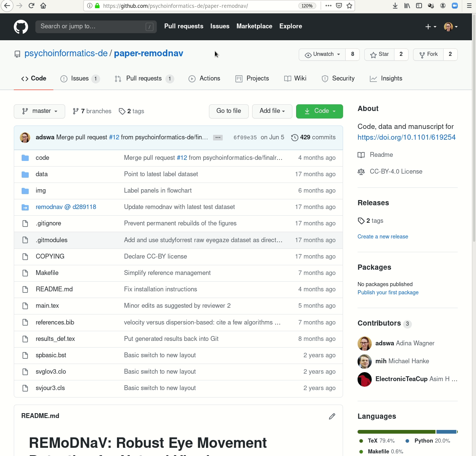
Task: Open the Wiki tab
Action: (x=295, y=79)
